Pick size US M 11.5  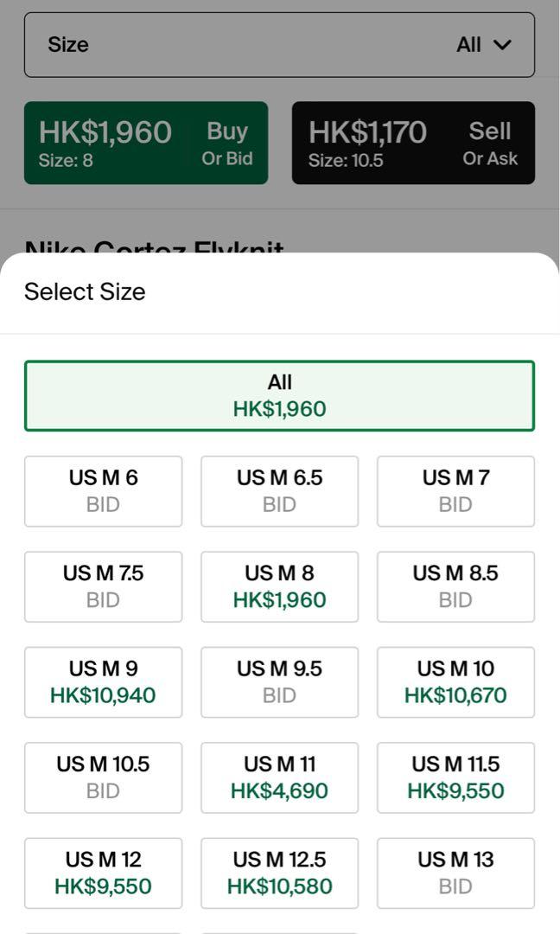pos(455,777)
